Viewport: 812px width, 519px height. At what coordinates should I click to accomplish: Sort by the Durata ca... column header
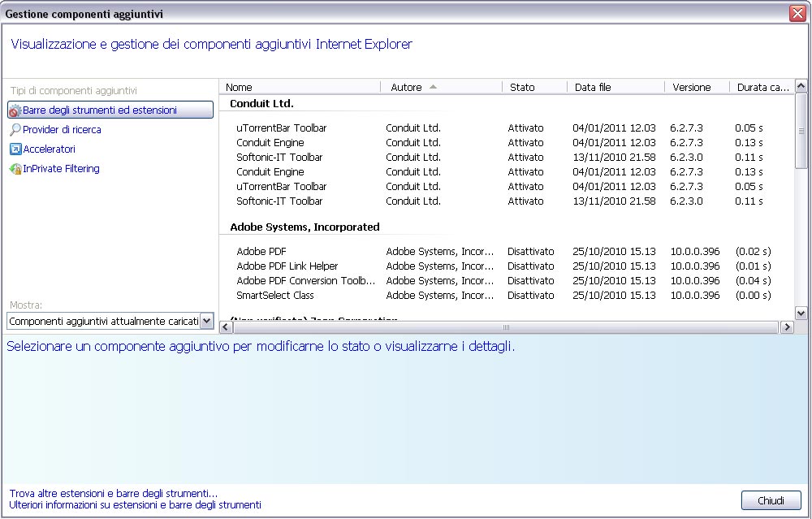762,87
